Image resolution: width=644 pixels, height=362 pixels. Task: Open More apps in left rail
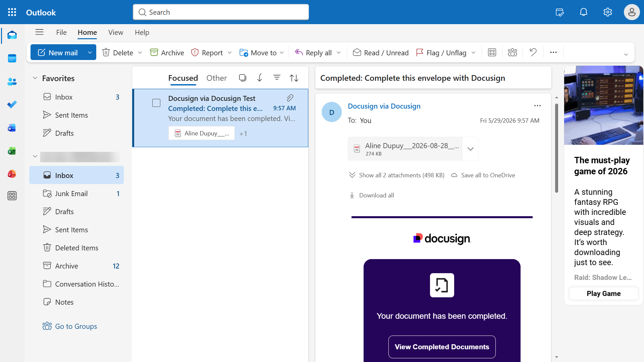tap(12, 196)
